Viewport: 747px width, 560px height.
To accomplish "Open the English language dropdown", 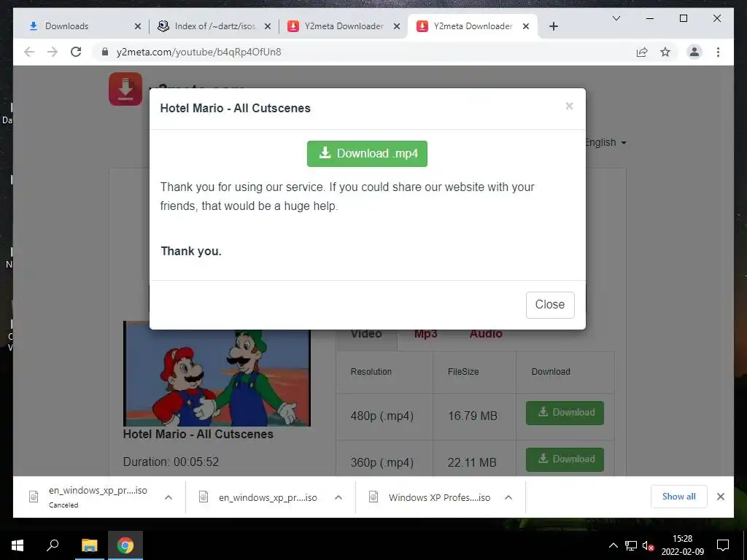I will point(605,142).
